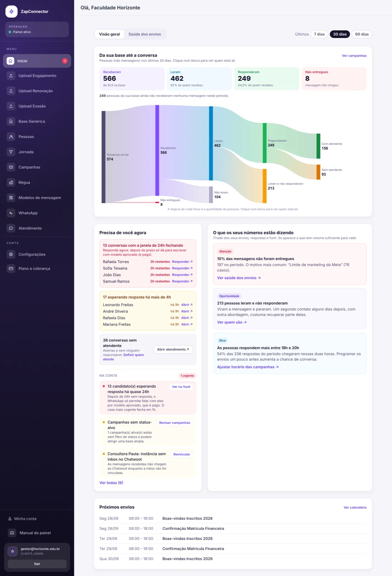Click the Abrir atendimento button
This screenshot has width=392, height=576.
coord(173,350)
